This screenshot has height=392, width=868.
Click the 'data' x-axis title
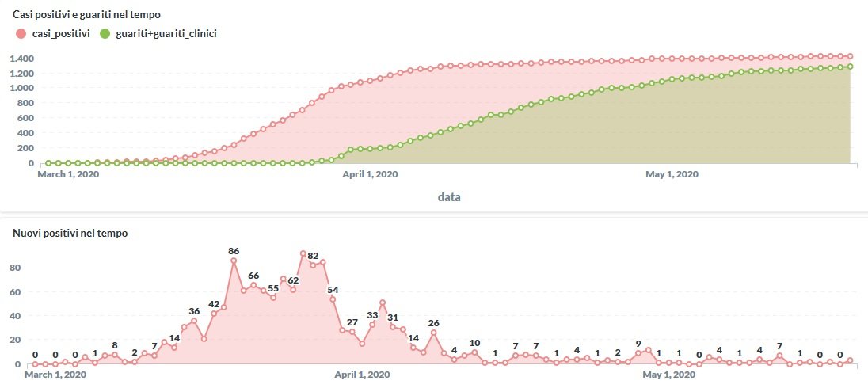point(449,196)
